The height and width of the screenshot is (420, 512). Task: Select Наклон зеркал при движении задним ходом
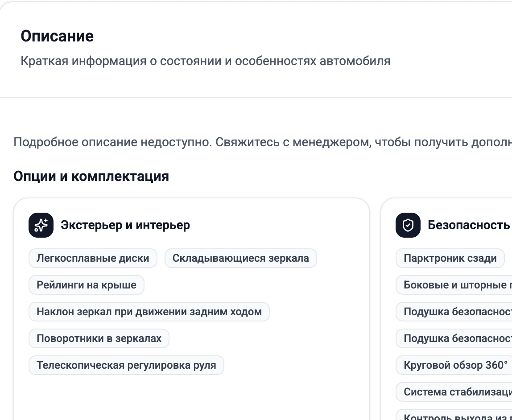pos(149,311)
